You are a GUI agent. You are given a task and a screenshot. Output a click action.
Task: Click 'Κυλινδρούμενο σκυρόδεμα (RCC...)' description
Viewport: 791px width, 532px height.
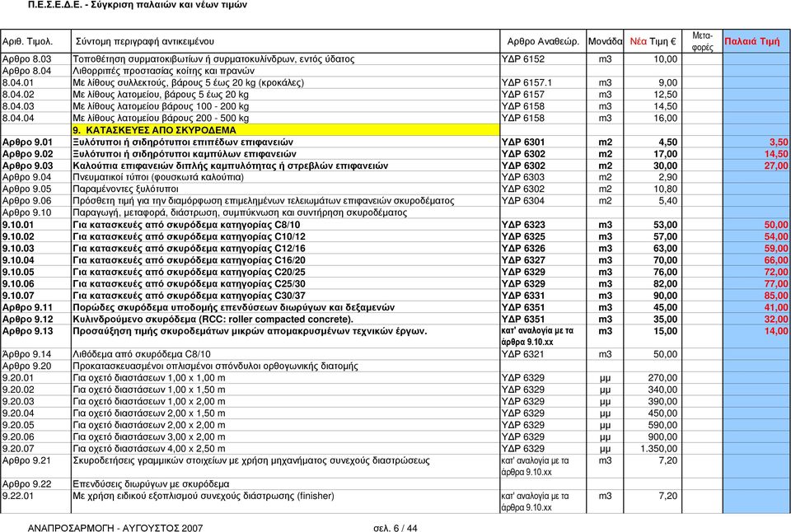point(213,320)
